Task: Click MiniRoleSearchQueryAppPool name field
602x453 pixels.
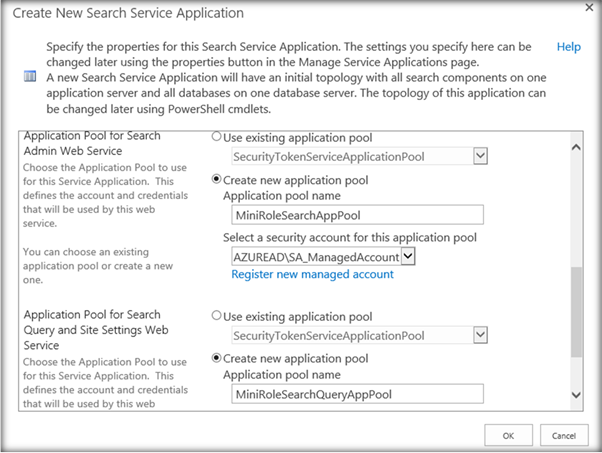Action: (x=356, y=394)
